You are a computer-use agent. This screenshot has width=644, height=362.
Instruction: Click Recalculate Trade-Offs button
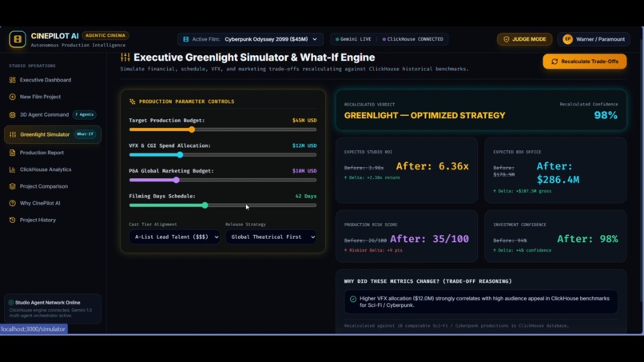point(585,62)
